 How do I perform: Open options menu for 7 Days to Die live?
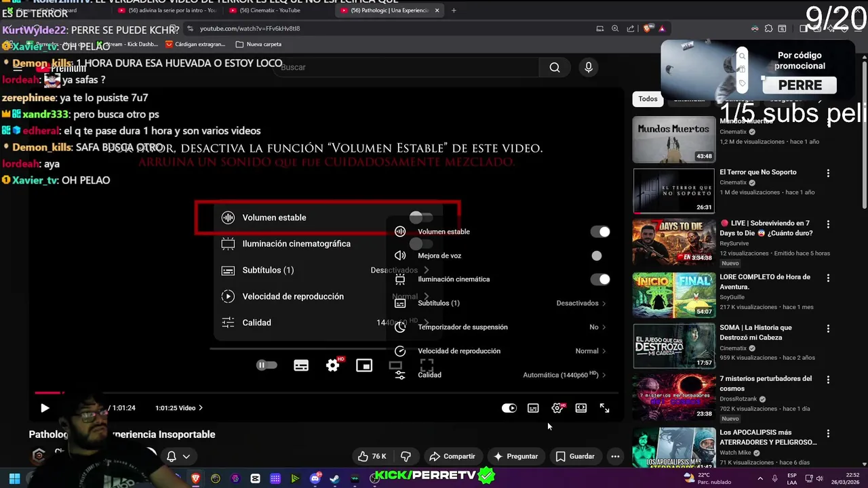[x=828, y=224]
